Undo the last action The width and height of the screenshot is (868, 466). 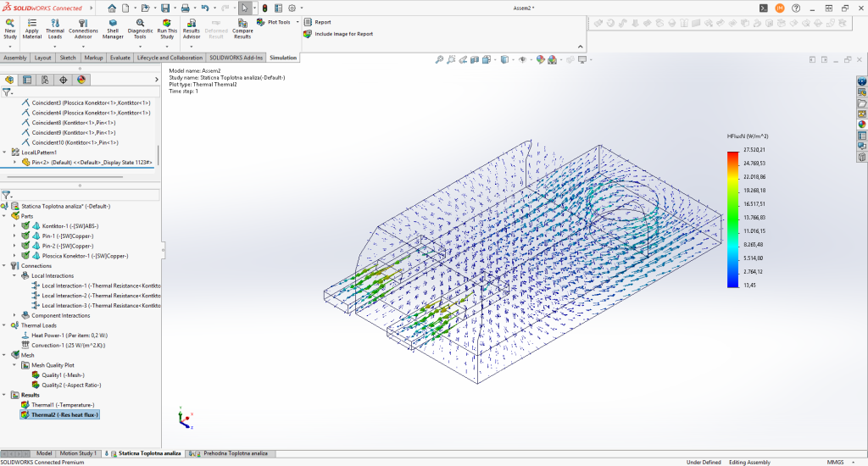coord(205,8)
